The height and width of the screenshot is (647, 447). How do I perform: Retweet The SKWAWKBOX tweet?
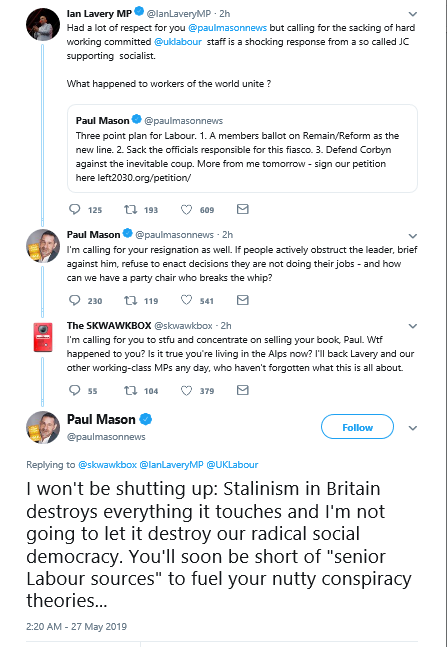click(x=131, y=390)
